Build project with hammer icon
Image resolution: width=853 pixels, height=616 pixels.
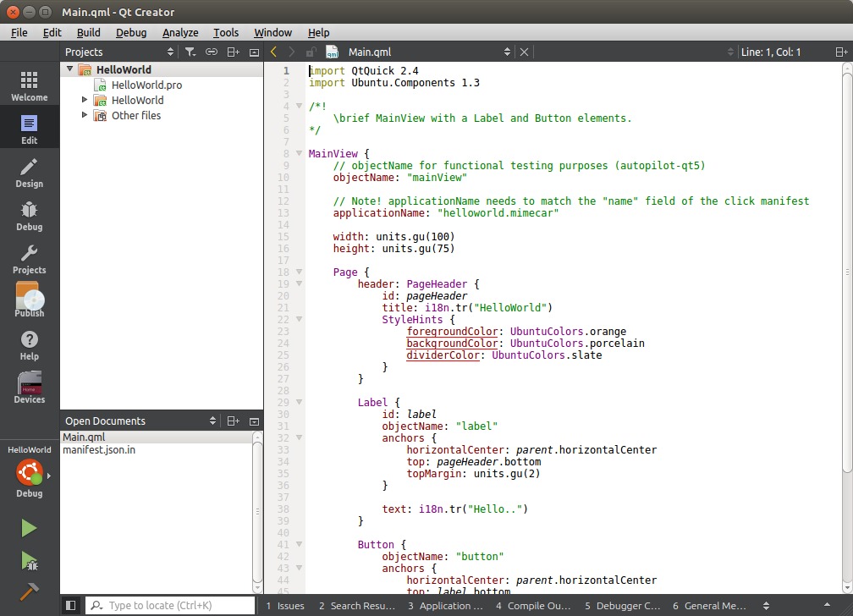29,591
